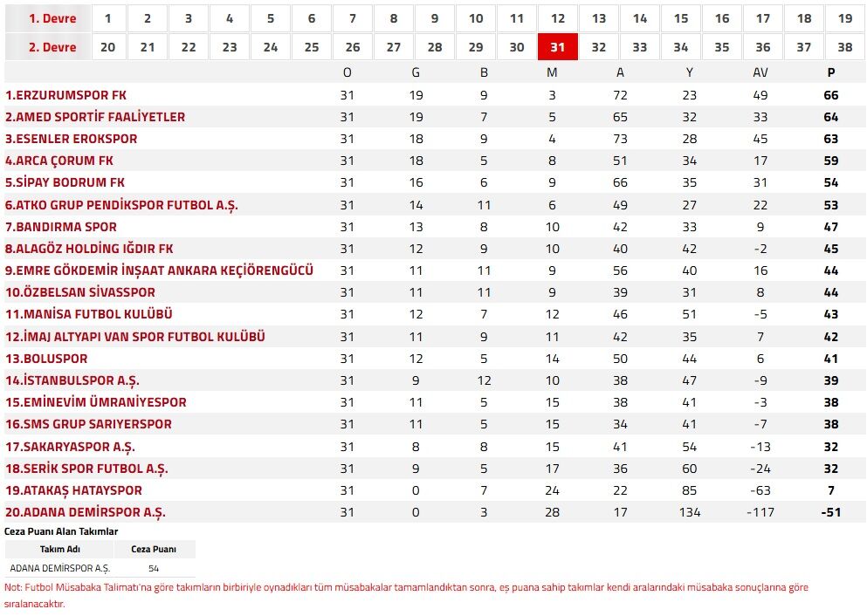Viewport: 867px width, 616px height.
Task: Switch to week 20 tab
Action: [x=107, y=47]
